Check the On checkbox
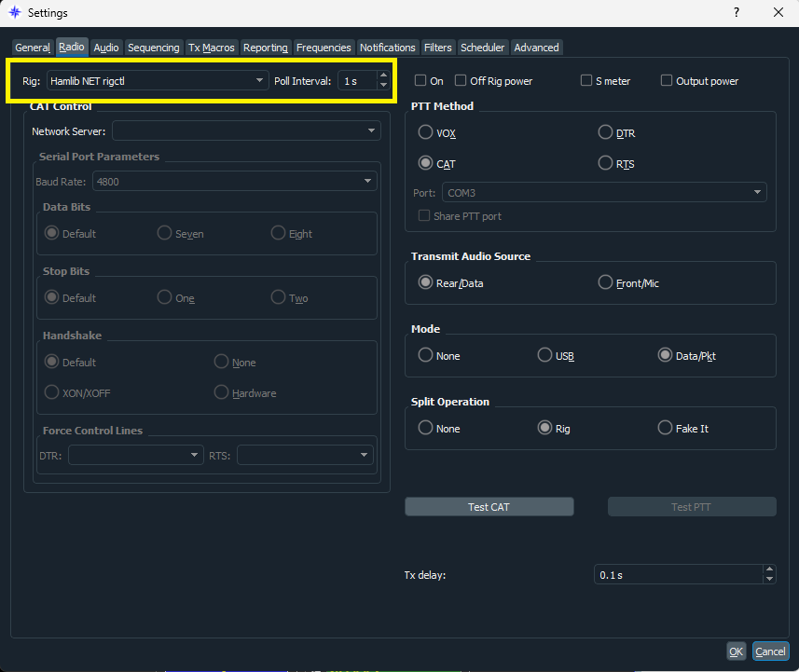This screenshot has width=799, height=672. (420, 81)
